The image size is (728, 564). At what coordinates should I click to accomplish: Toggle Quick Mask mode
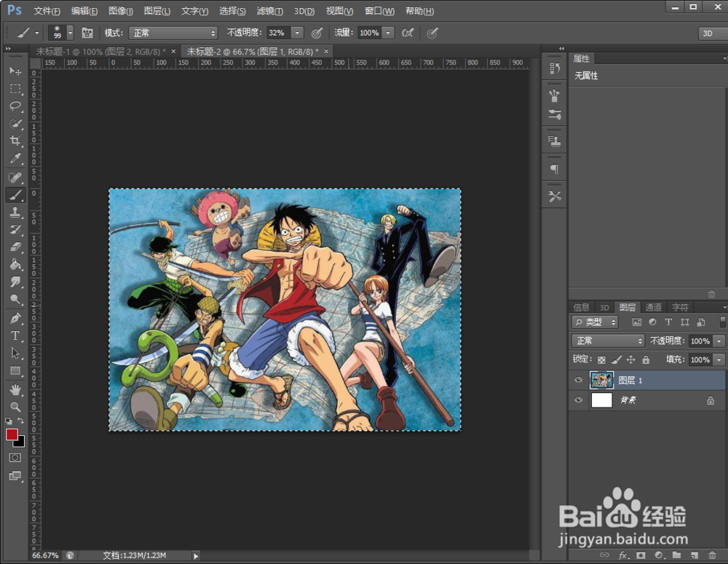15,458
